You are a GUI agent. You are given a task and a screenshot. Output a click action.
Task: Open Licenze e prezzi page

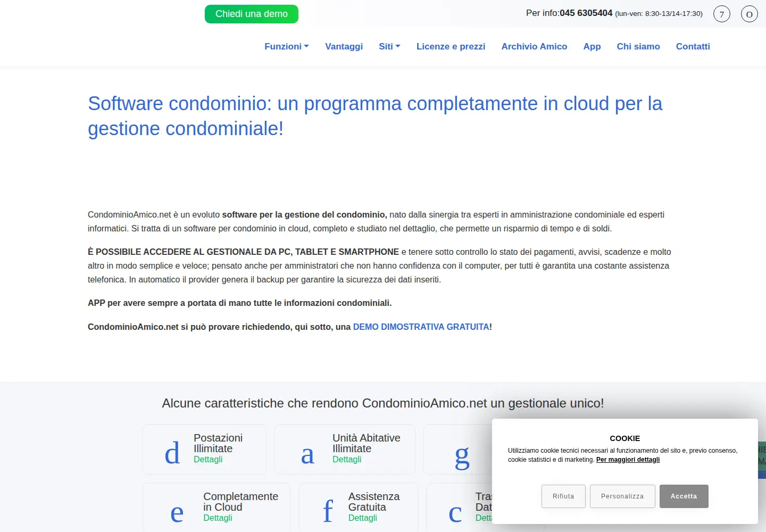point(451,46)
